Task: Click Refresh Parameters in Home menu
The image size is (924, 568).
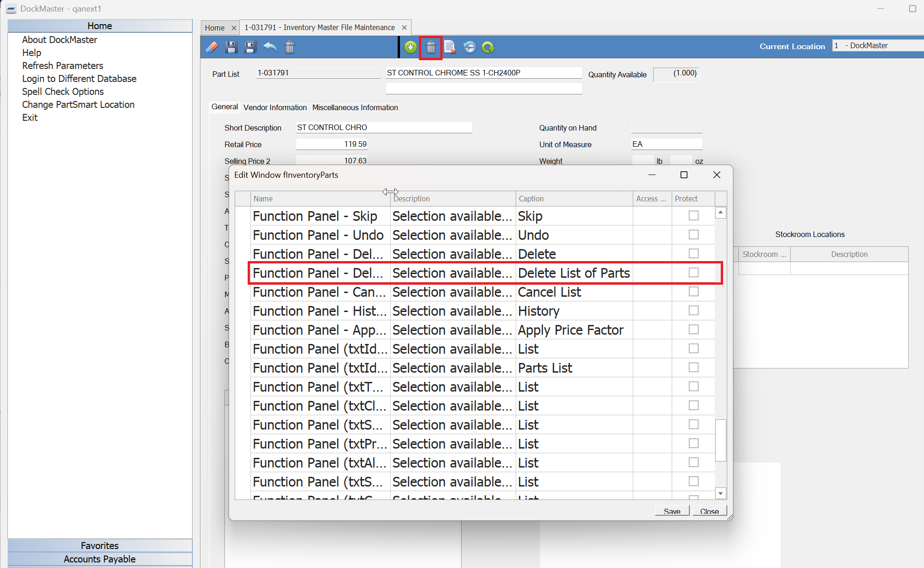Action: 62,66
